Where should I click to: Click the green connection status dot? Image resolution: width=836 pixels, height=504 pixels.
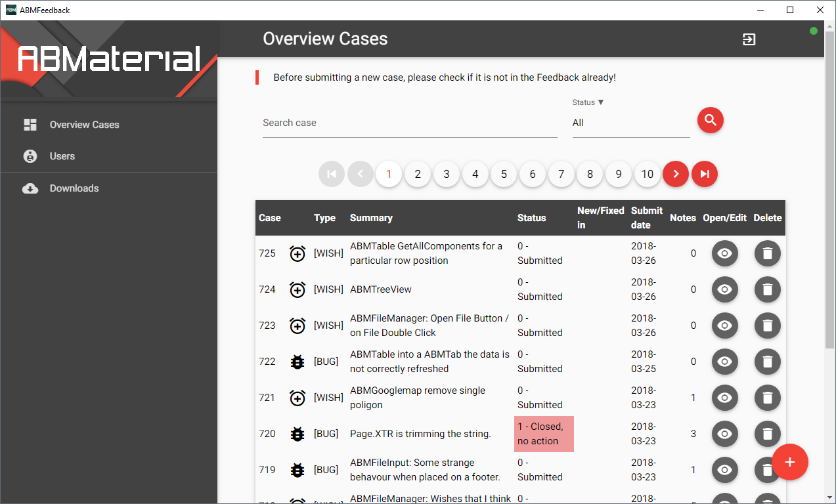tap(814, 31)
